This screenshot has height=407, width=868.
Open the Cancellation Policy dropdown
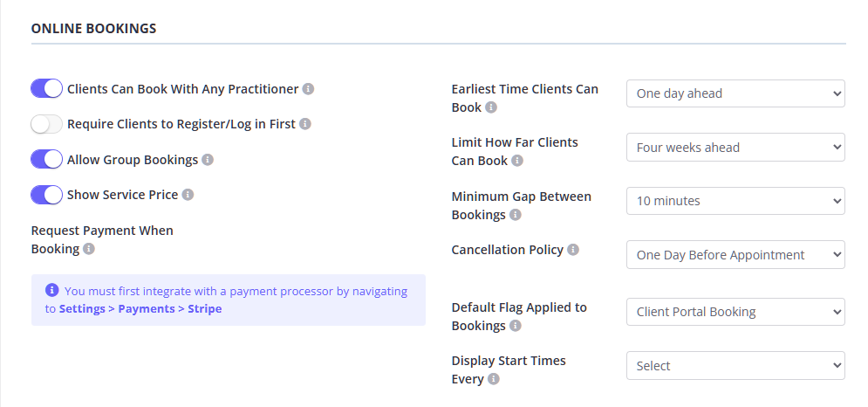(735, 255)
